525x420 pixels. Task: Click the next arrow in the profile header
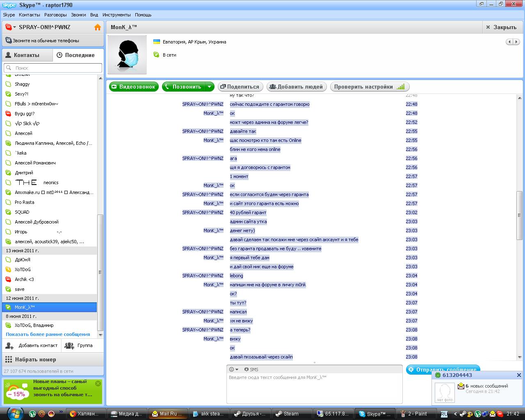pyautogui.click(x=516, y=42)
